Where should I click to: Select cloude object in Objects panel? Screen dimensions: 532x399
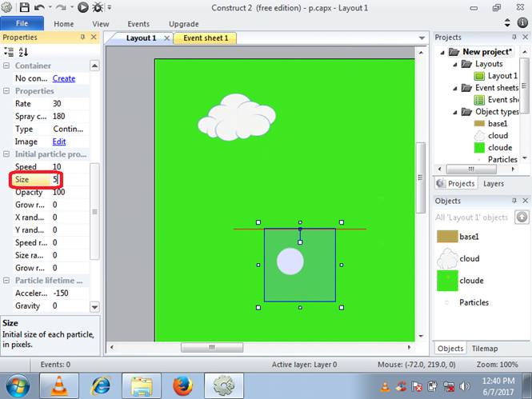click(x=461, y=281)
